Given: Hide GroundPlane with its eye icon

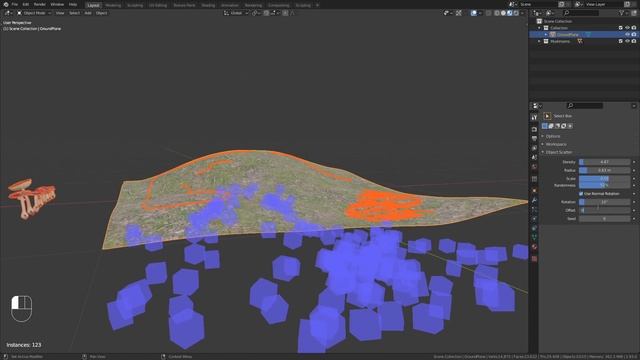Looking at the screenshot, I should [x=627, y=35].
